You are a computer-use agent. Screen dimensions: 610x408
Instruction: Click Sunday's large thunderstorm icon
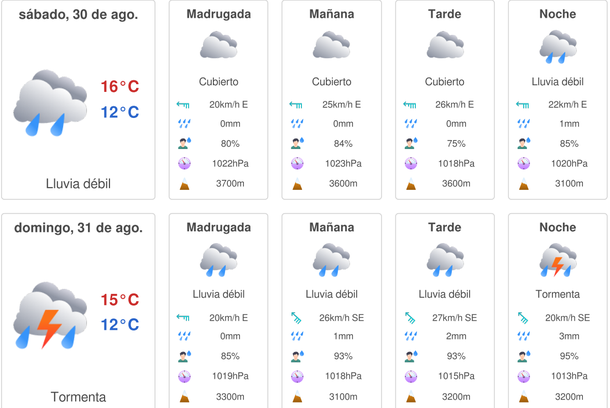point(50,315)
